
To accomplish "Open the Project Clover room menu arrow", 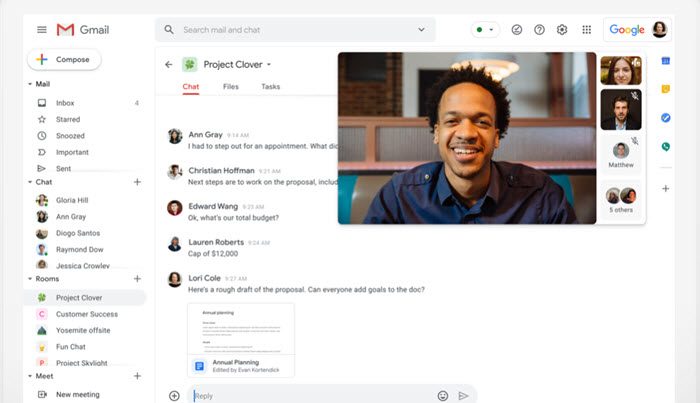I will 269,64.
